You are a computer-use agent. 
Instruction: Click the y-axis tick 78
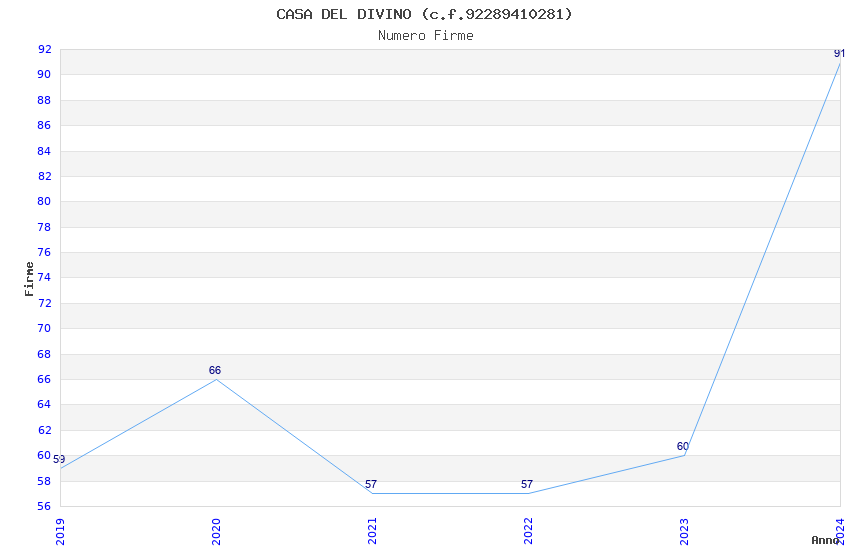[x=44, y=227]
